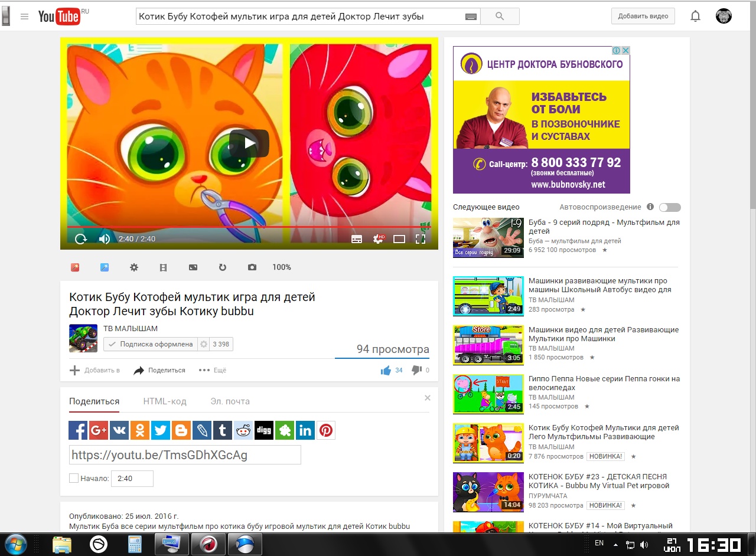
Task: Open the notifications bell
Action: pos(695,17)
